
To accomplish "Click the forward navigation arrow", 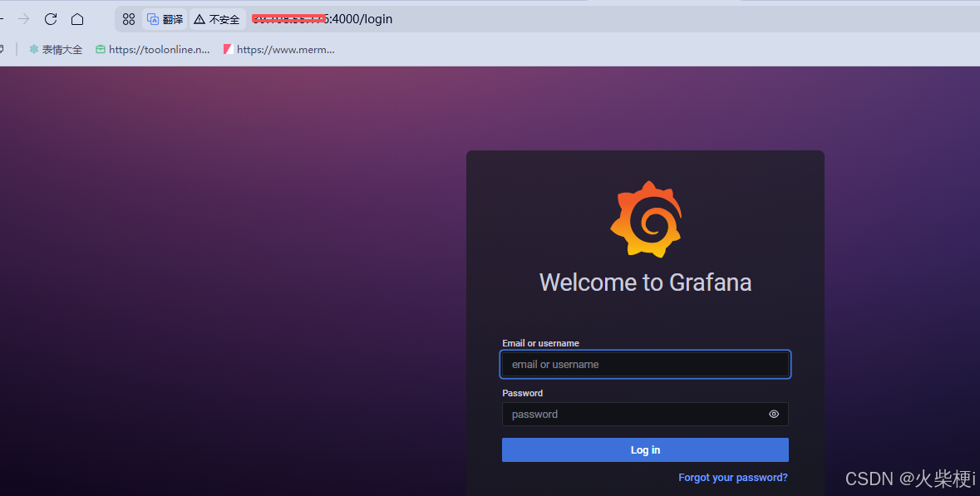I will pos(24,19).
